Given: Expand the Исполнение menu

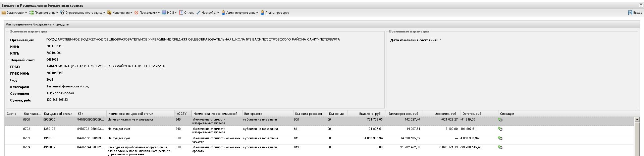Looking at the screenshot, I should pos(120,13).
